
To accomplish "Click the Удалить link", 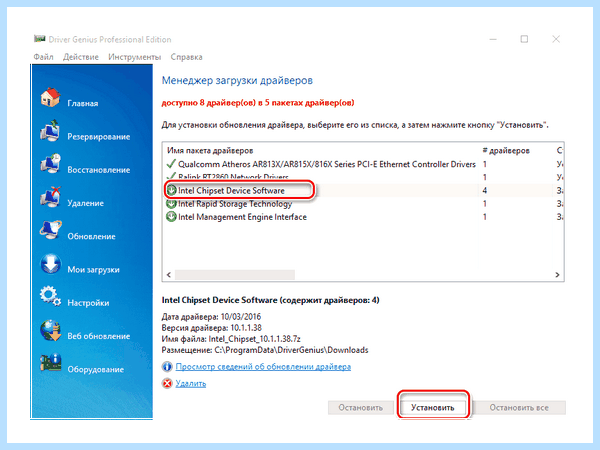I will tap(191, 383).
